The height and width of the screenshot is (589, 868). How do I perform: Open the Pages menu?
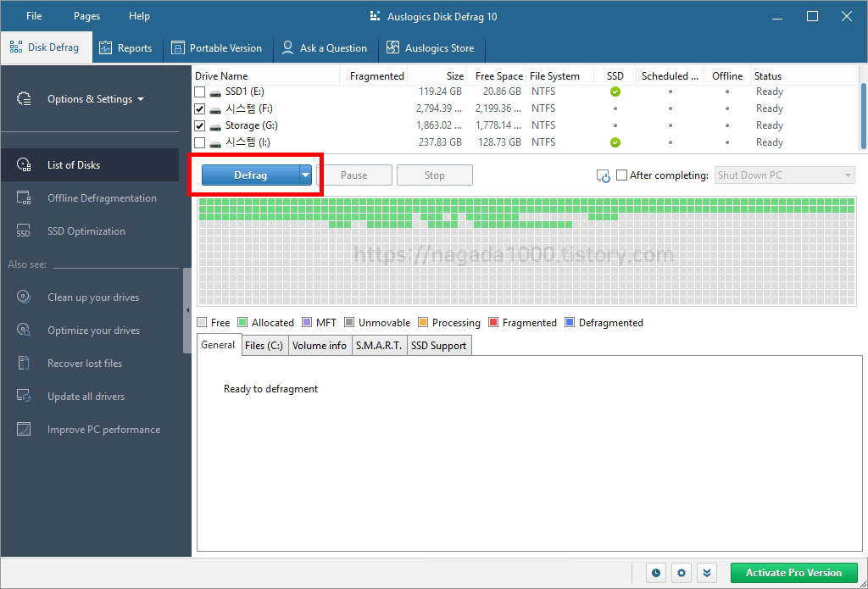click(87, 16)
